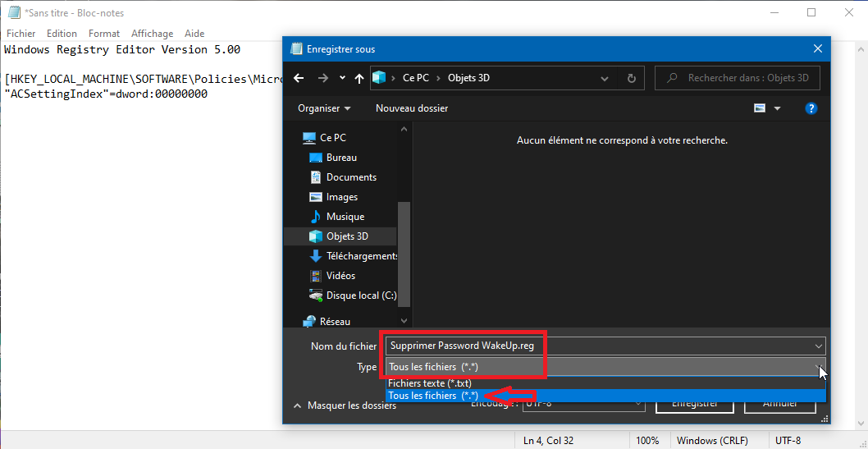This screenshot has height=449, width=868.
Task: Click the Bureau desktop icon in the sidebar
Action: (x=316, y=158)
